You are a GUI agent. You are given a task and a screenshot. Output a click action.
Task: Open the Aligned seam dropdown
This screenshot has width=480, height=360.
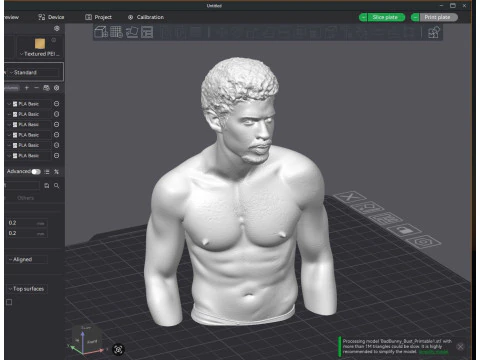click(27, 259)
